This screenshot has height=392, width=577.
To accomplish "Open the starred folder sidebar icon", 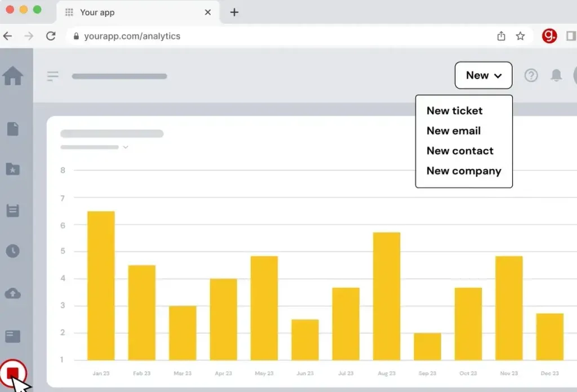I will 13,169.
